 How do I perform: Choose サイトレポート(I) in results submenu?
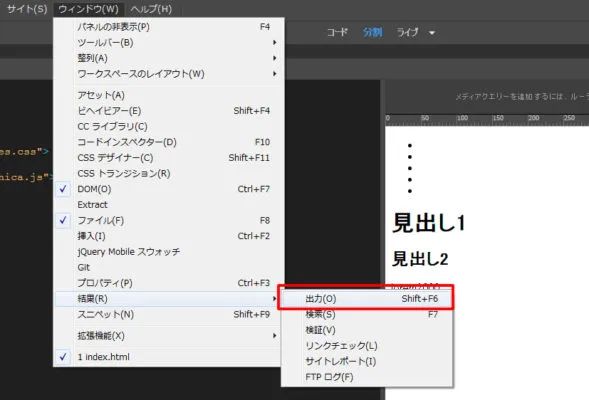click(x=367, y=361)
